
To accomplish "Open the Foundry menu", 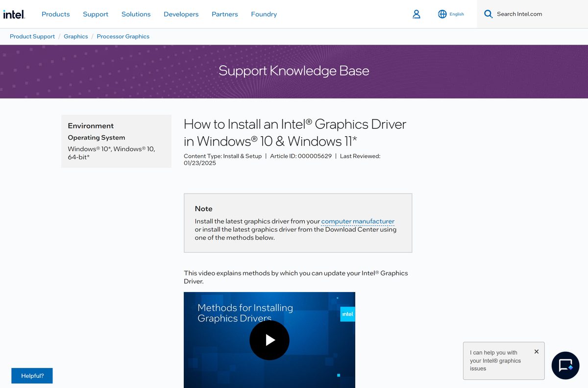I will point(264,14).
